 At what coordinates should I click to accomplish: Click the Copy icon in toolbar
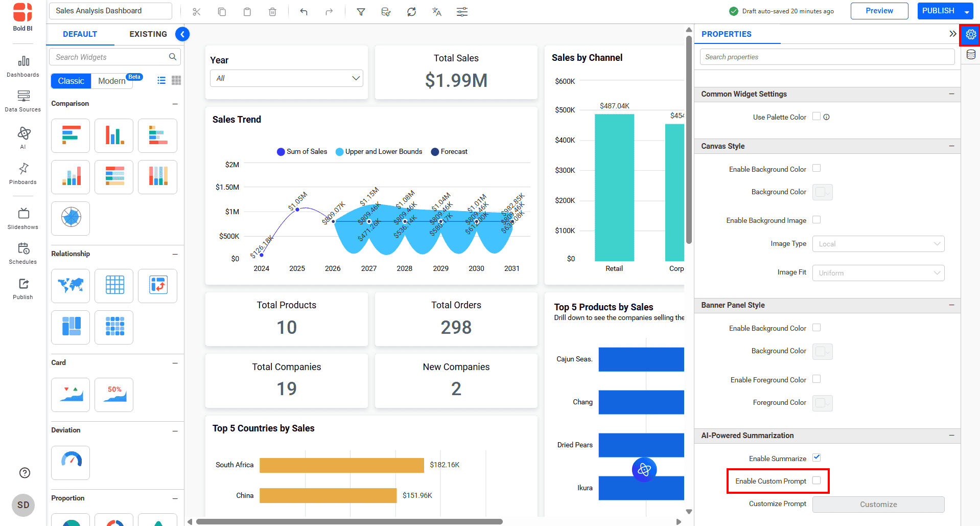pos(222,12)
